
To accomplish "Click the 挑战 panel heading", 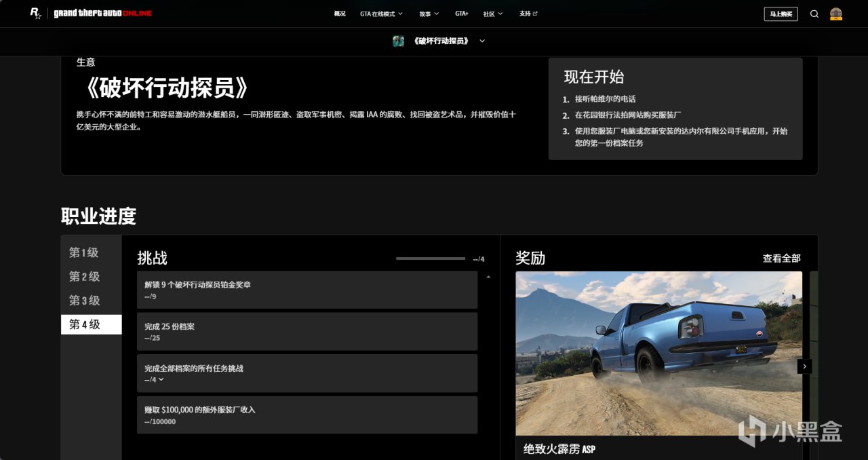I will pos(152,258).
